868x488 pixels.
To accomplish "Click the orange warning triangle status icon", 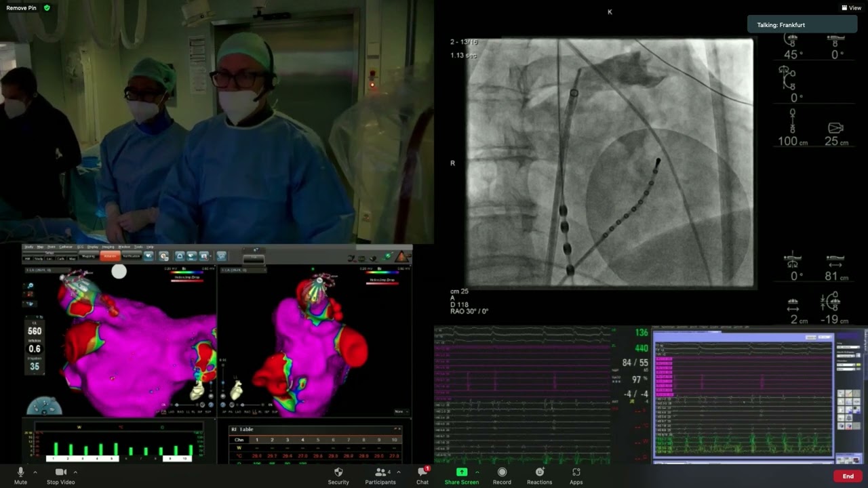I will click(402, 256).
